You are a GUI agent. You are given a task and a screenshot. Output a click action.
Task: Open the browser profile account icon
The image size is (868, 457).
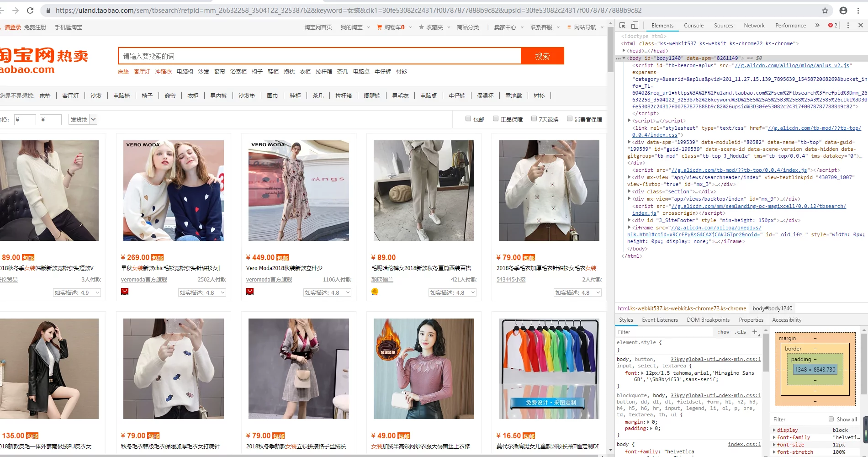pos(843,10)
